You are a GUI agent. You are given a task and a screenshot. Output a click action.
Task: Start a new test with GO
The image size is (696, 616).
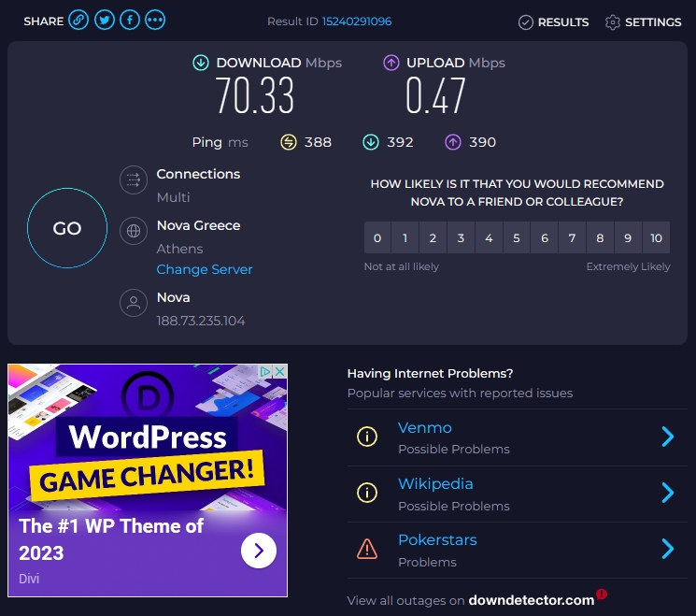coord(67,228)
